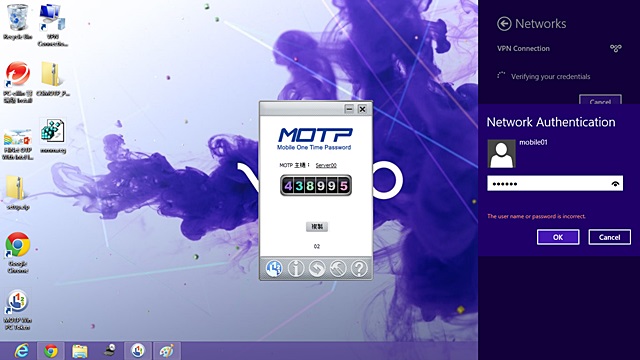Open the PC-cillin antivirus desktop shortcut
The width and height of the screenshot is (640, 360).
[18, 82]
